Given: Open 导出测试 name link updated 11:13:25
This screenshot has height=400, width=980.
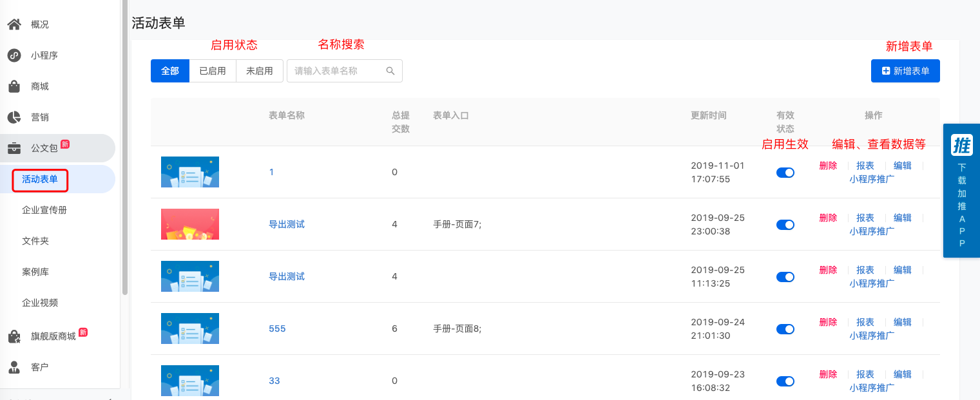Looking at the screenshot, I should point(287,276).
